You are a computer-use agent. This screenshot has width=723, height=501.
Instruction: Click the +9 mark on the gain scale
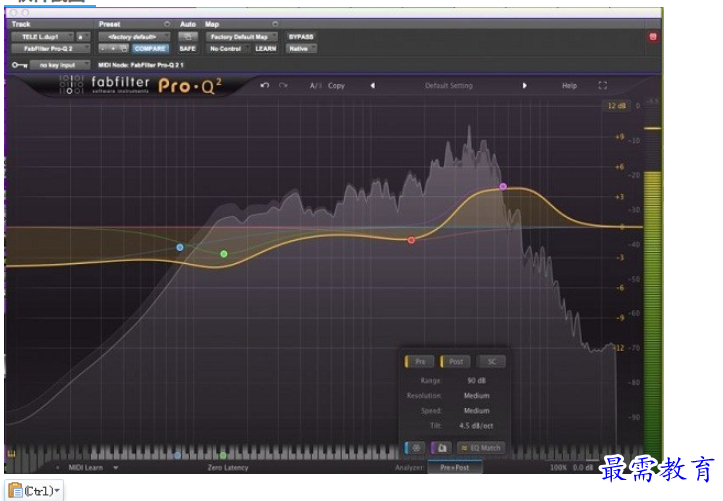pos(619,137)
